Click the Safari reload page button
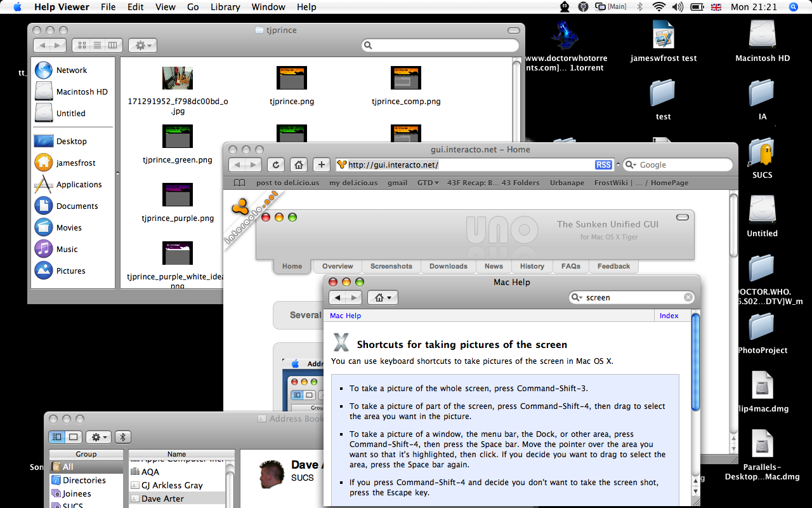Screen dimensions: 812x508 point(275,165)
